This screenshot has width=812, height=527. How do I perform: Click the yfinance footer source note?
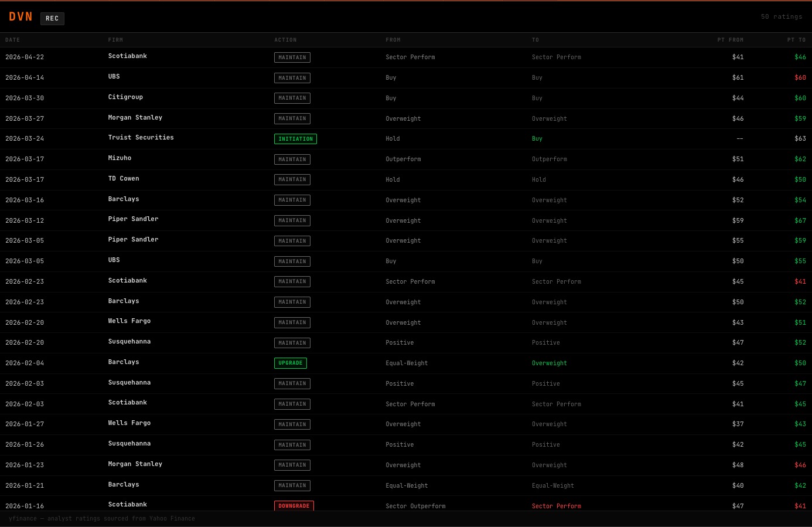click(102, 519)
